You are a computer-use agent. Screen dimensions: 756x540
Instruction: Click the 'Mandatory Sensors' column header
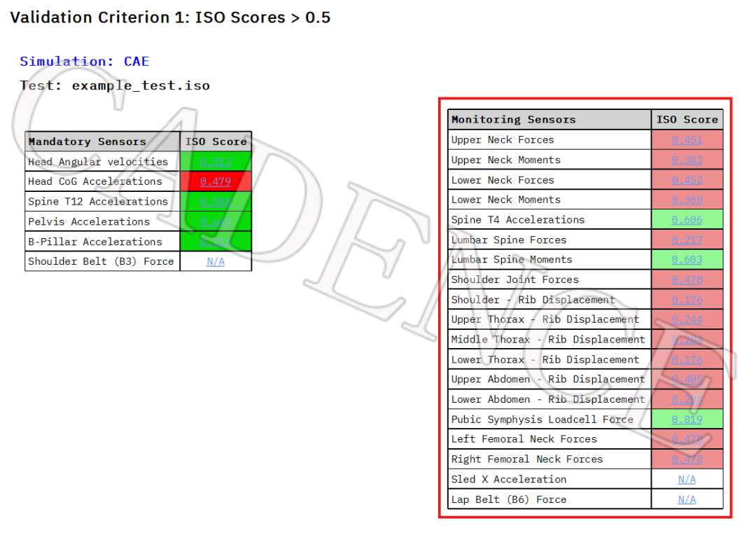[87, 141]
